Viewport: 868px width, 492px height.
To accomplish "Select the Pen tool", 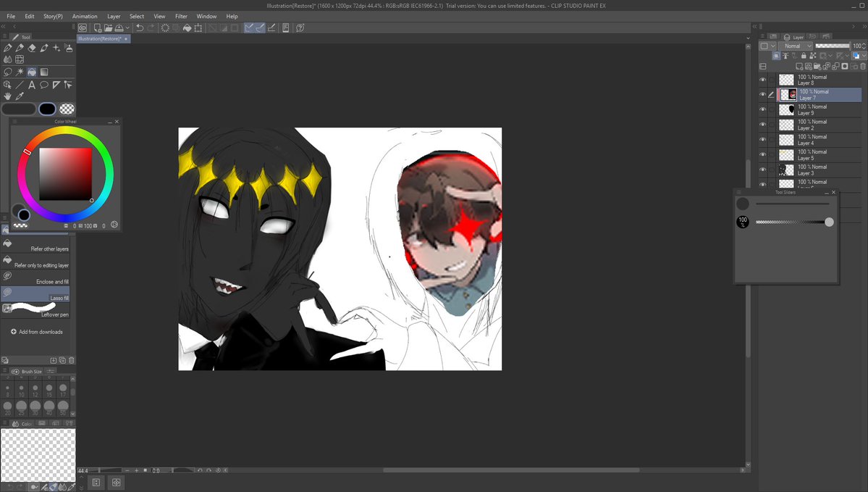I will coord(8,49).
